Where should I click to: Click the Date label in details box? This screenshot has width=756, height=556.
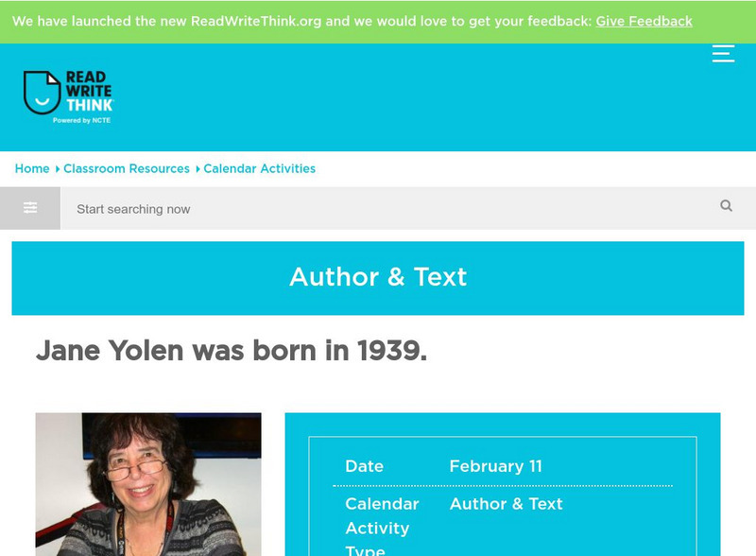[x=364, y=466]
